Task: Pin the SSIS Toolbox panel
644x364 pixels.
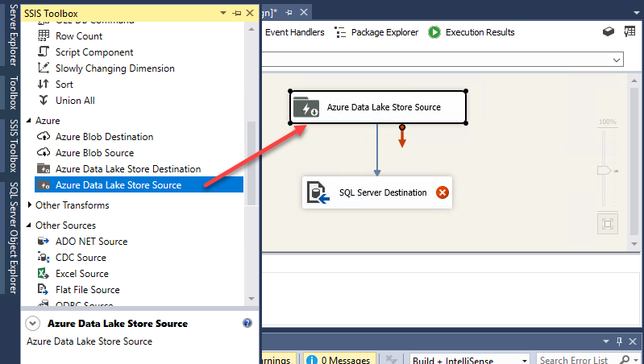Action: pos(237,13)
